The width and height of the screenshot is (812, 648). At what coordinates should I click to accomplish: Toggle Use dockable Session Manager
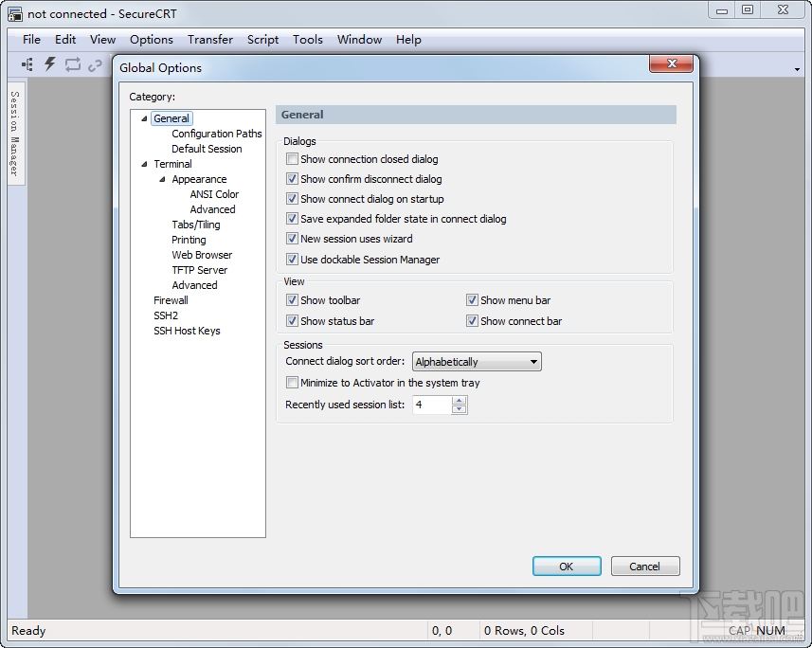pyautogui.click(x=292, y=259)
